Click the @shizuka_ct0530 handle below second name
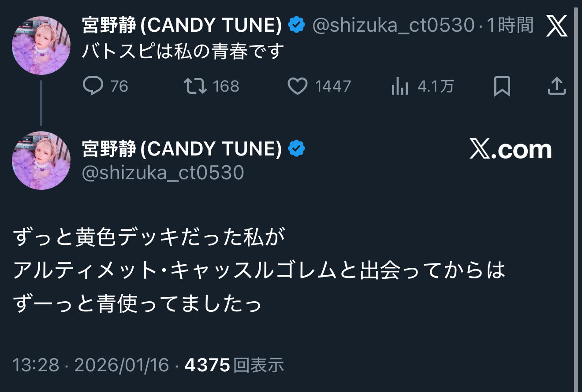This screenshot has height=392, width=582. pyautogui.click(x=163, y=173)
